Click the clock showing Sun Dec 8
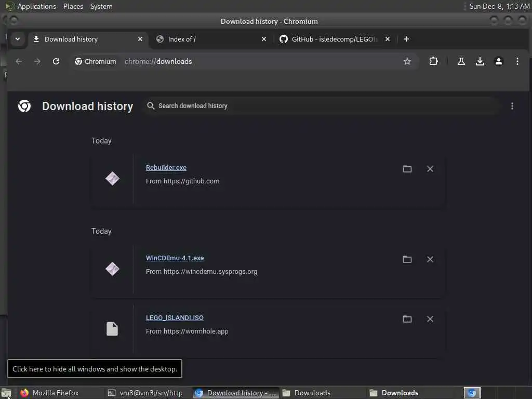This screenshot has height=399, width=532. pos(499,6)
